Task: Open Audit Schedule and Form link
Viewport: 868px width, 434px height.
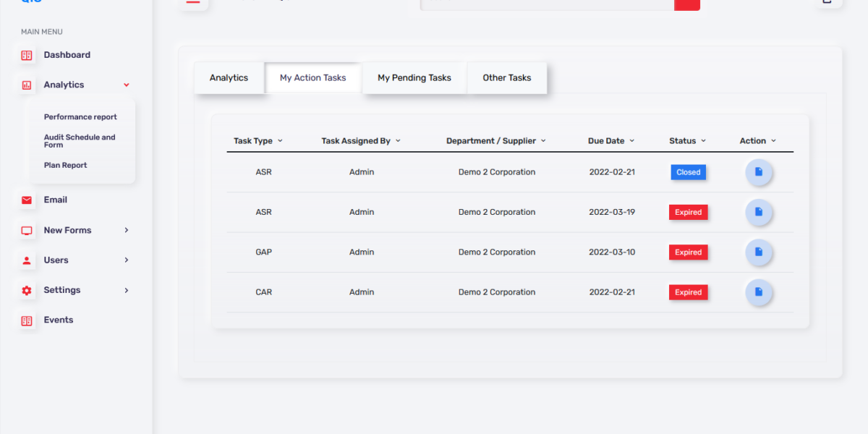Action: coord(80,141)
